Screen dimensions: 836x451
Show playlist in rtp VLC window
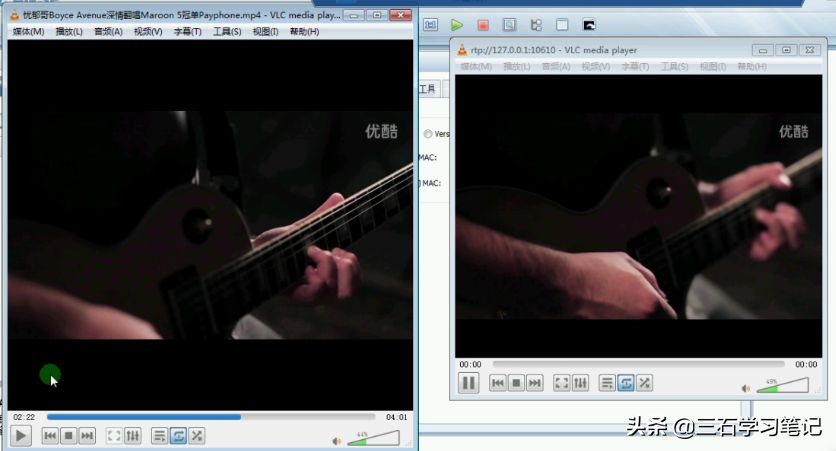607,383
